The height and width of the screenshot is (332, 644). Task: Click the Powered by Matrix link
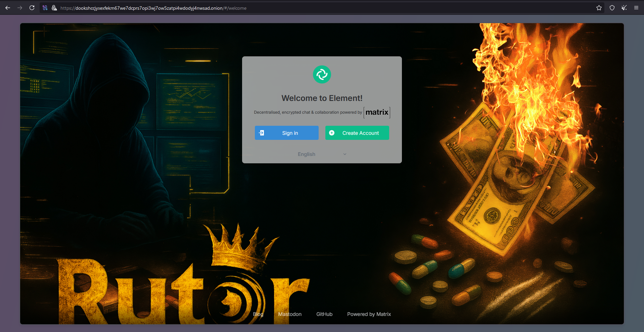click(369, 314)
